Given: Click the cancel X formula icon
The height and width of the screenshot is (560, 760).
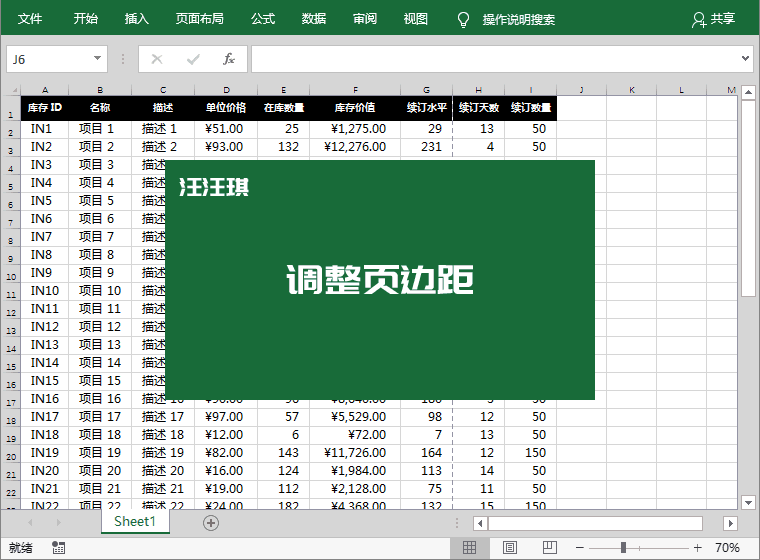Looking at the screenshot, I should [157, 59].
